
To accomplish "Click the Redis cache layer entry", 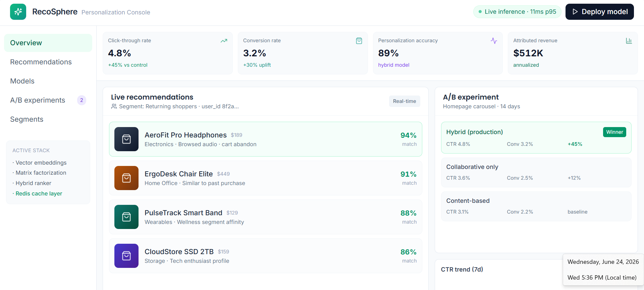I will (39, 193).
